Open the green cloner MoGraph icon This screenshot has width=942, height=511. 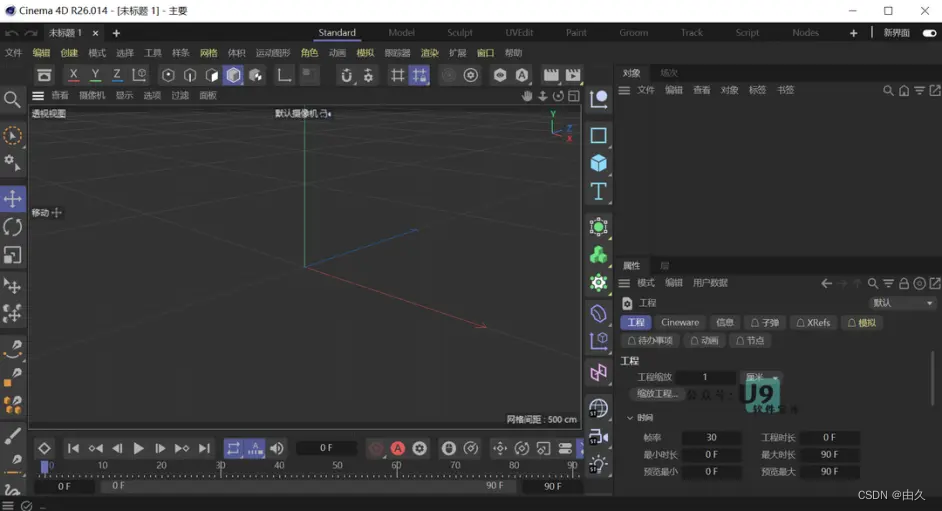(598, 255)
